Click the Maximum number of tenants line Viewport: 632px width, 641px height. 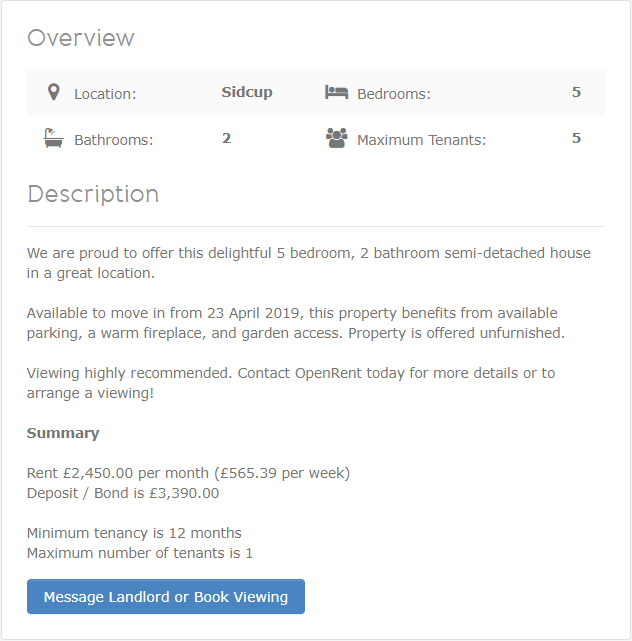(140, 553)
